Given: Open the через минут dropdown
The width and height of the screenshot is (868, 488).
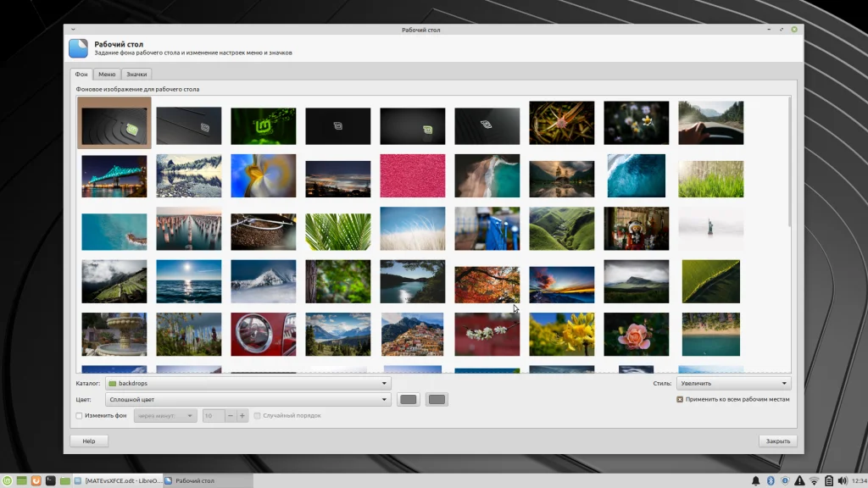Looking at the screenshot, I should pos(165,415).
